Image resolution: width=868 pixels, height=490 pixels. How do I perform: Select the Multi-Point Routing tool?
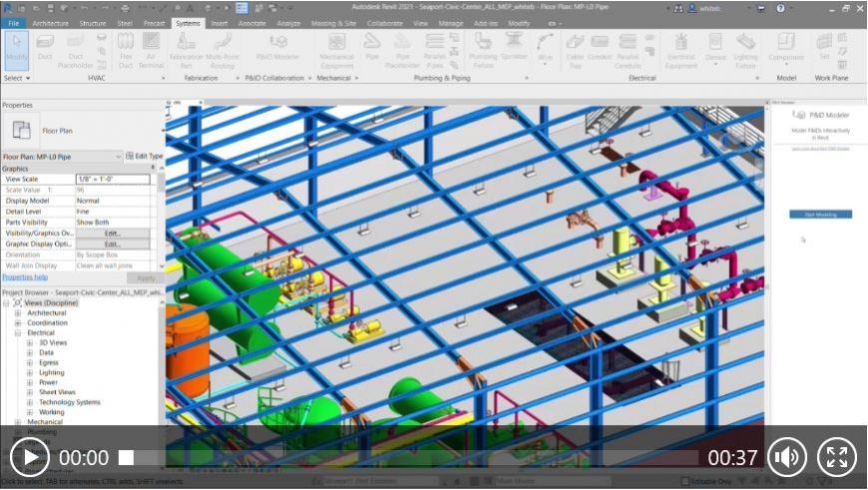(221, 51)
